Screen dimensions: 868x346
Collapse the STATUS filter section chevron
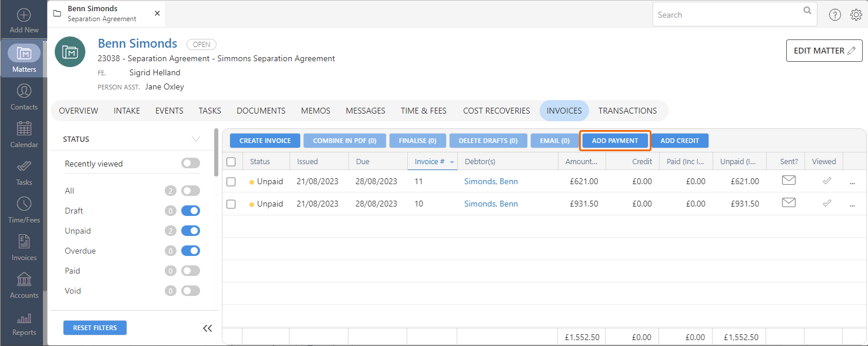pos(197,139)
